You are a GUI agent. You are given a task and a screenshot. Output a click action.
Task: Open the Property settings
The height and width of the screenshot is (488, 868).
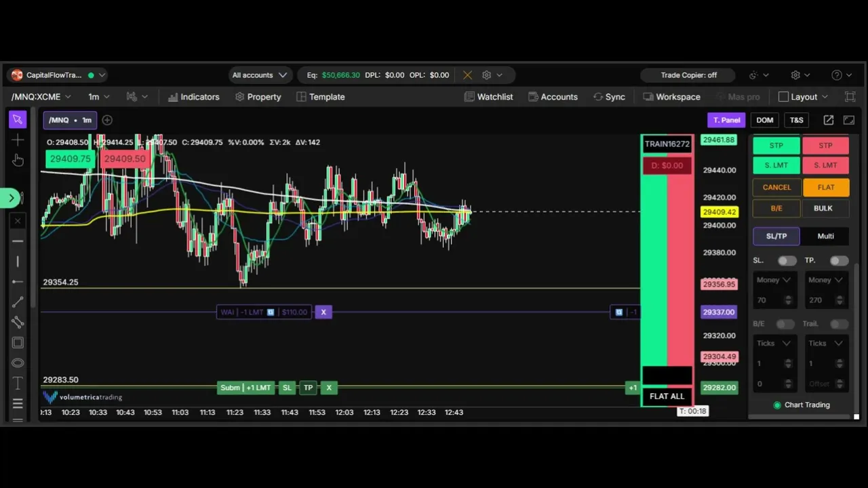[x=258, y=97]
